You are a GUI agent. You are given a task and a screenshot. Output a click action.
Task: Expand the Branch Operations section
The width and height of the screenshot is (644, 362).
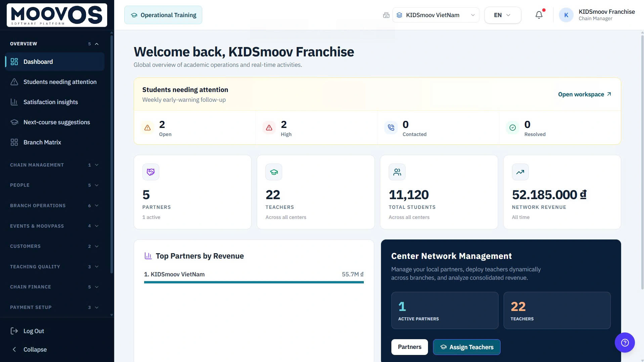click(54, 206)
